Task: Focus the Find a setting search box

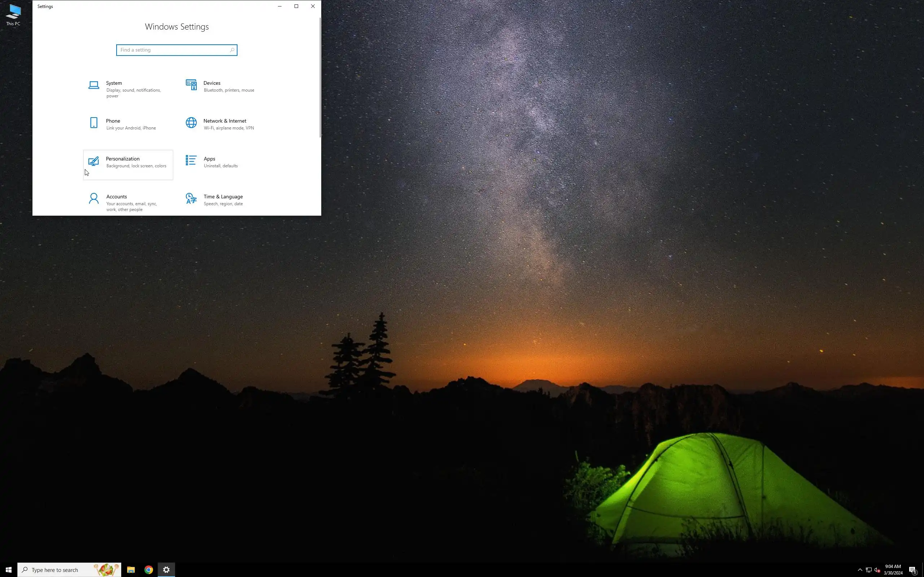Action: [x=172, y=50]
